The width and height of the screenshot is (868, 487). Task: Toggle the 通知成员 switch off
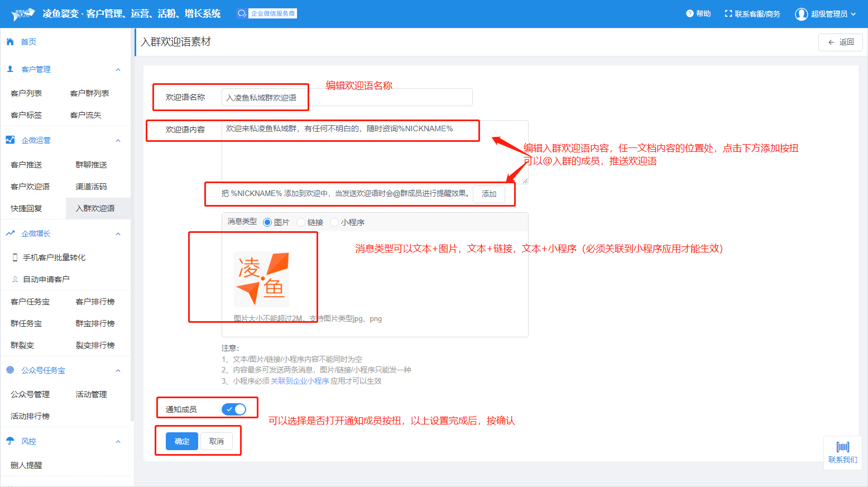tap(234, 409)
